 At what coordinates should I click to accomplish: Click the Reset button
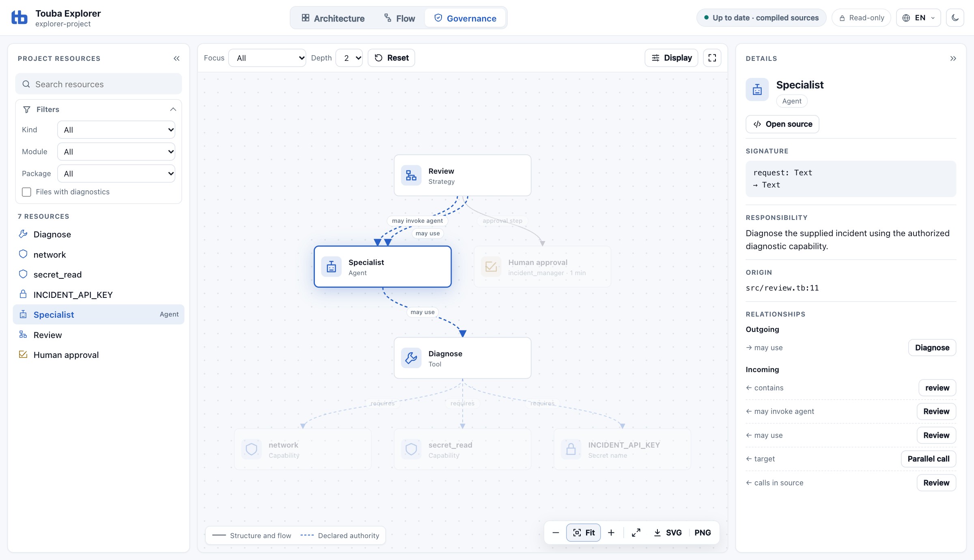(391, 58)
